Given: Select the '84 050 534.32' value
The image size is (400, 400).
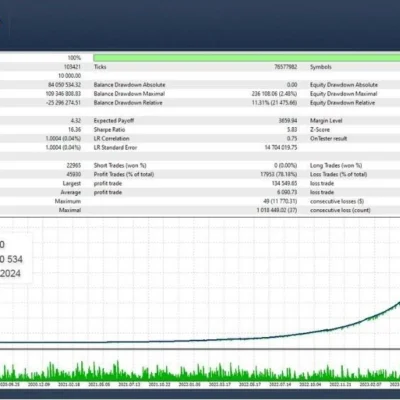Looking at the screenshot, I should [x=64, y=85].
